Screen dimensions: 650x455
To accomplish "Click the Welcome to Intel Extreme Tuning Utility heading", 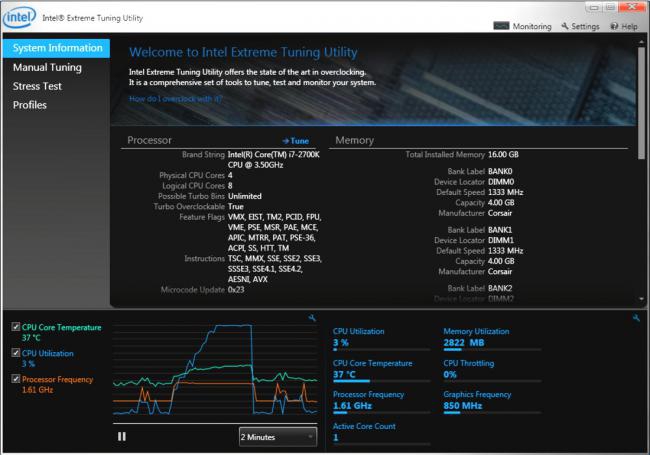I will (x=243, y=53).
